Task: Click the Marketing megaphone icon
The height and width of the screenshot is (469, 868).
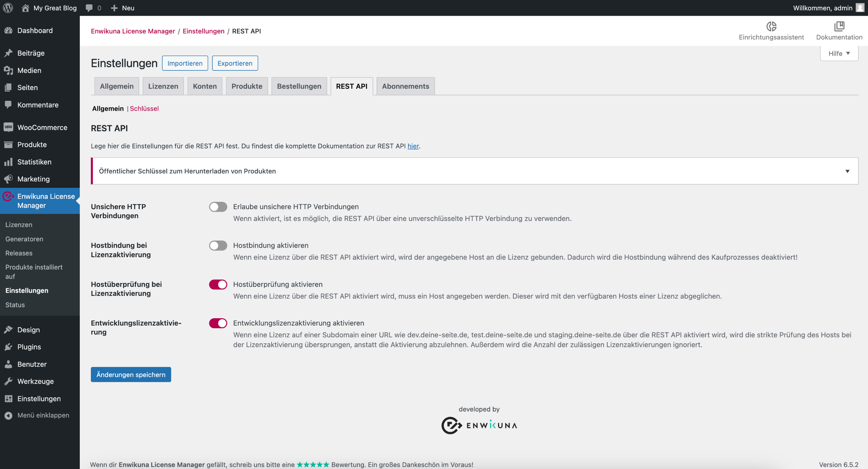Action: click(x=8, y=179)
